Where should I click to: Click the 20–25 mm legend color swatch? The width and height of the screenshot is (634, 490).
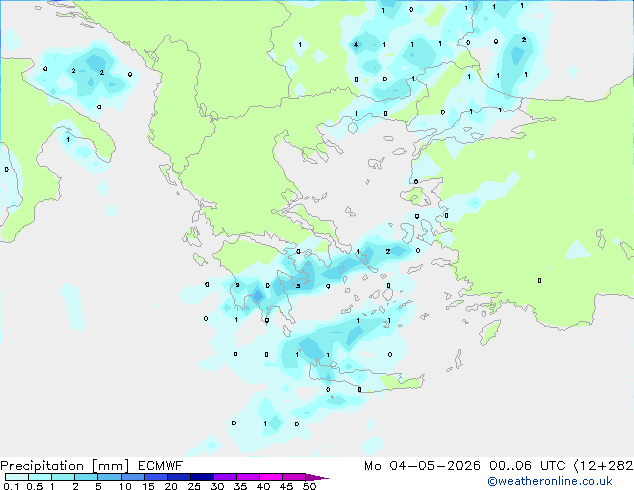coord(178,477)
